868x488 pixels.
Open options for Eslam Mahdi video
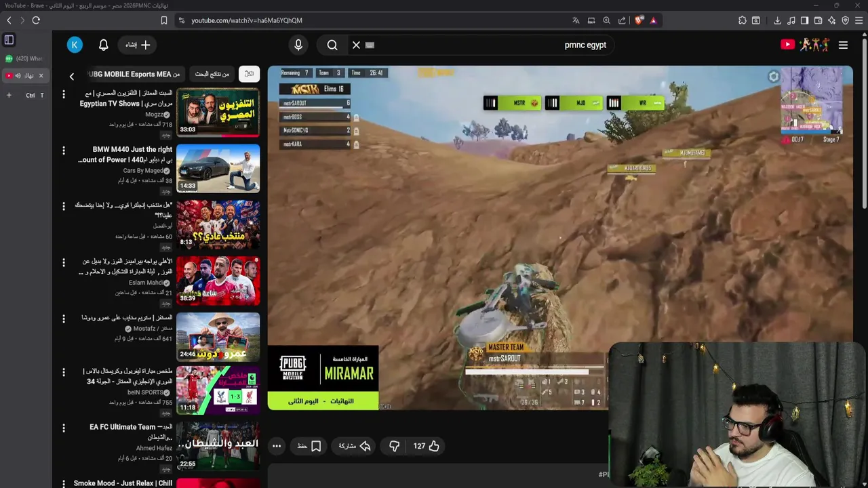point(64,262)
